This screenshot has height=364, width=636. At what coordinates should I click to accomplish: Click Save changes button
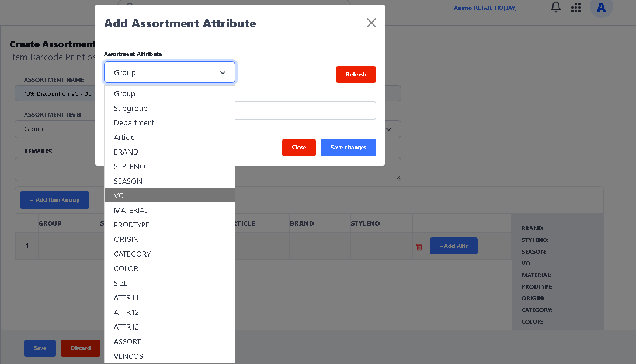[x=348, y=148]
